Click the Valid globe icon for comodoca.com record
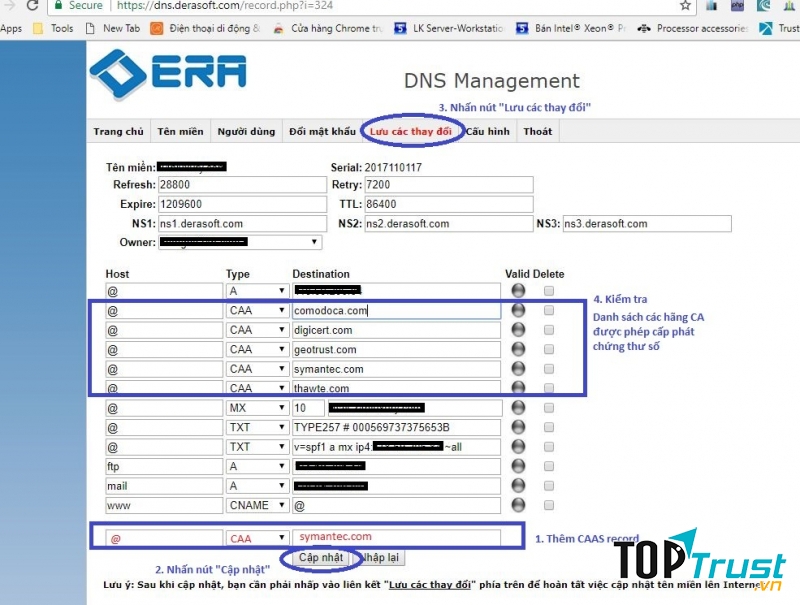Viewport: 800px width, 605px height. point(518,311)
